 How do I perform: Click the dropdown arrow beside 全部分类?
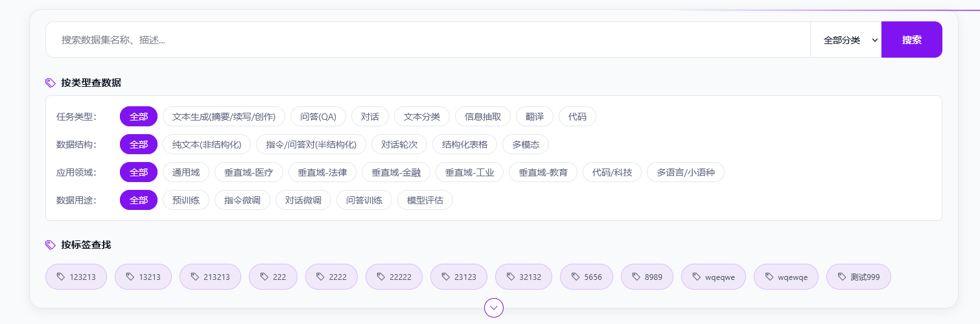pyautogui.click(x=875, y=40)
